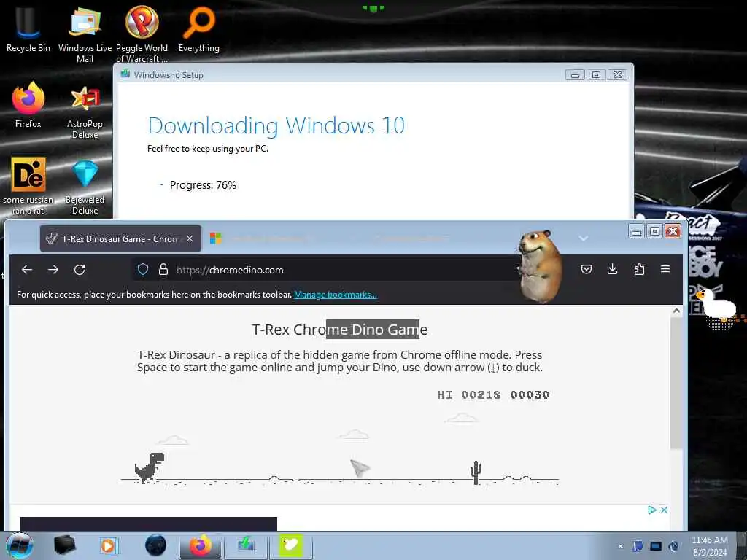Viewport: 747px width, 560px height.
Task: Click the page scrollbar up arrow
Action: coord(676,311)
